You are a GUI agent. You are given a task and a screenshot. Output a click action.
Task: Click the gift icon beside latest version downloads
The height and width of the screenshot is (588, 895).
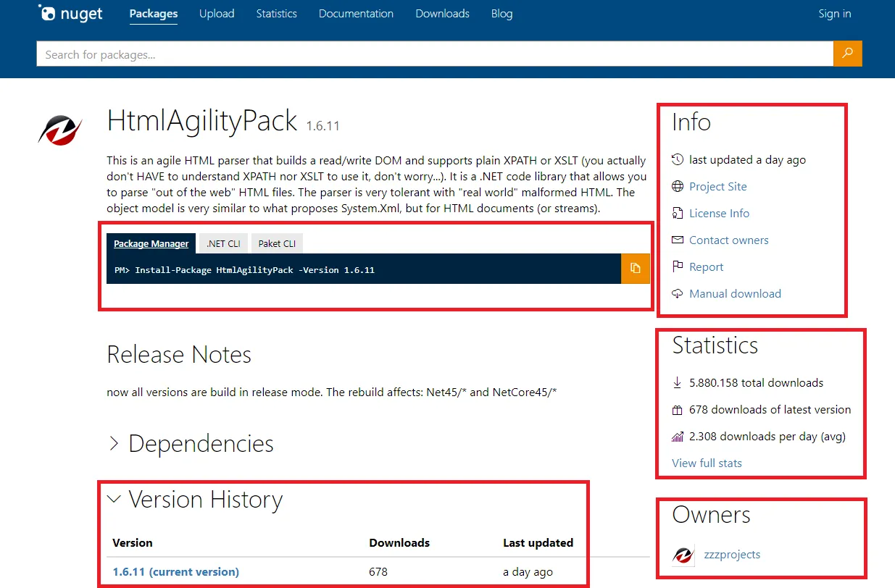click(678, 410)
